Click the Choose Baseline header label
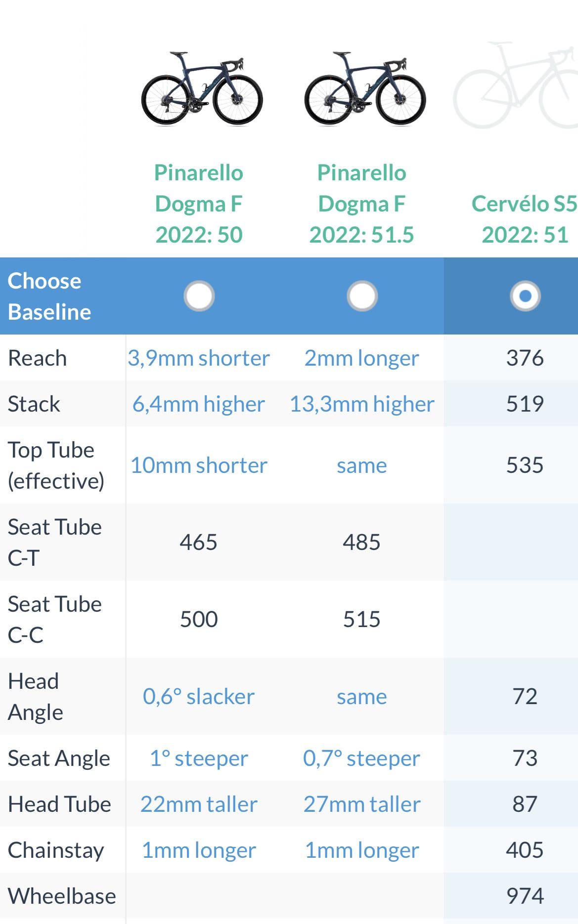Image resolution: width=578 pixels, height=924 pixels. click(x=49, y=296)
